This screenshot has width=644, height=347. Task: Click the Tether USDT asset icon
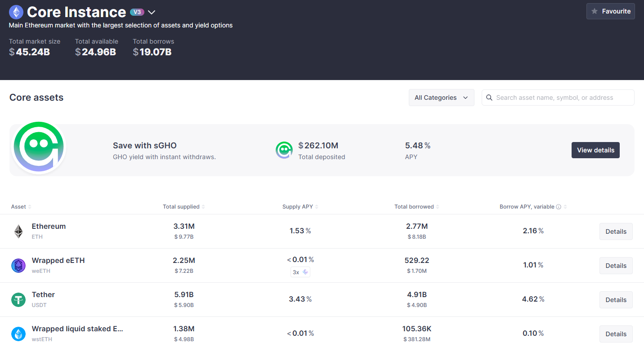18,300
